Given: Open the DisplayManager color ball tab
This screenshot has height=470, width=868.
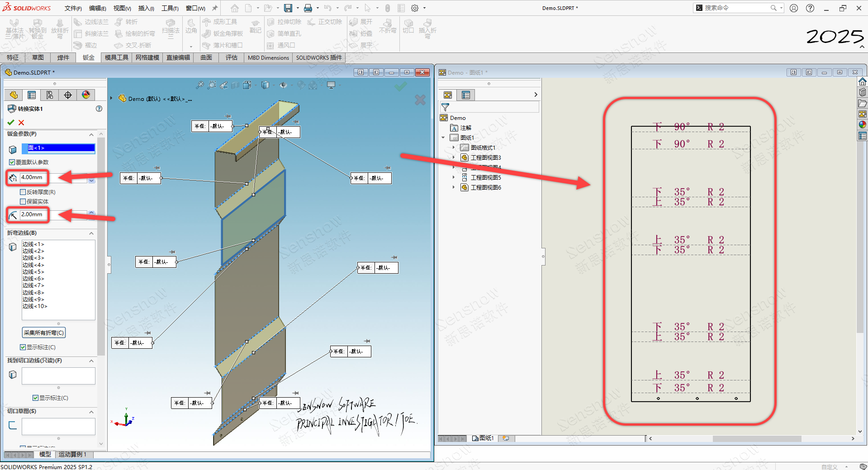Looking at the screenshot, I should 86,95.
